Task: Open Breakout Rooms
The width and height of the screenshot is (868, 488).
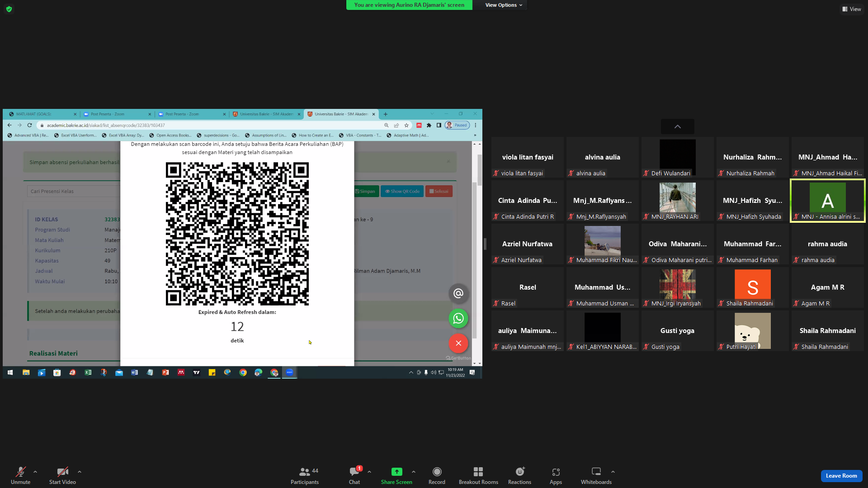Action: 478,475
